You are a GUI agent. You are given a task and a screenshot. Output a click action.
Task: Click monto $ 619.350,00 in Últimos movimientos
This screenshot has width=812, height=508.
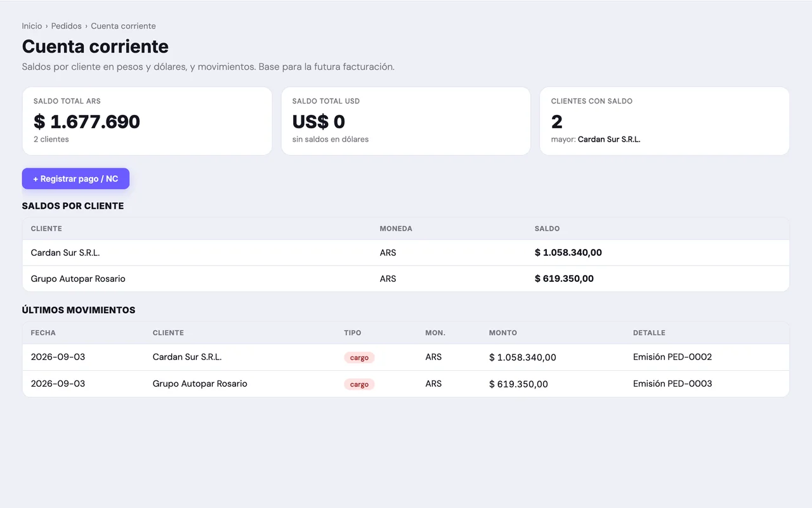[x=518, y=384]
